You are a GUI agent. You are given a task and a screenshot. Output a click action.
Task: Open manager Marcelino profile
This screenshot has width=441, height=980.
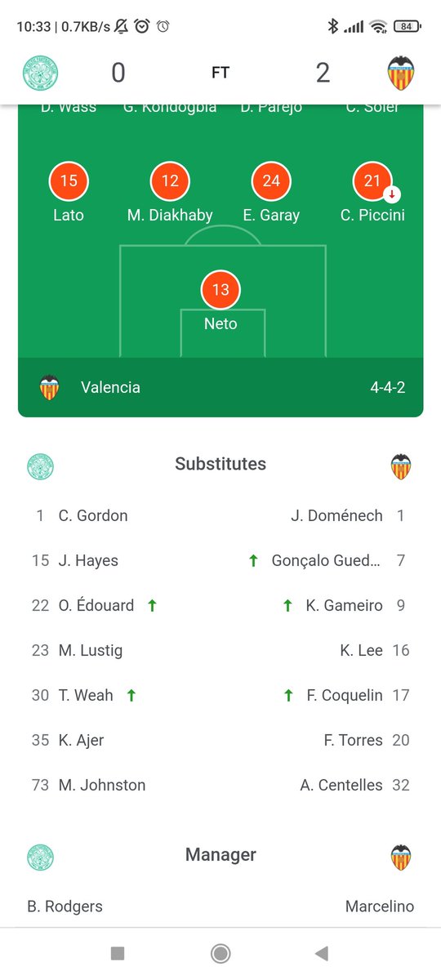pyautogui.click(x=380, y=906)
